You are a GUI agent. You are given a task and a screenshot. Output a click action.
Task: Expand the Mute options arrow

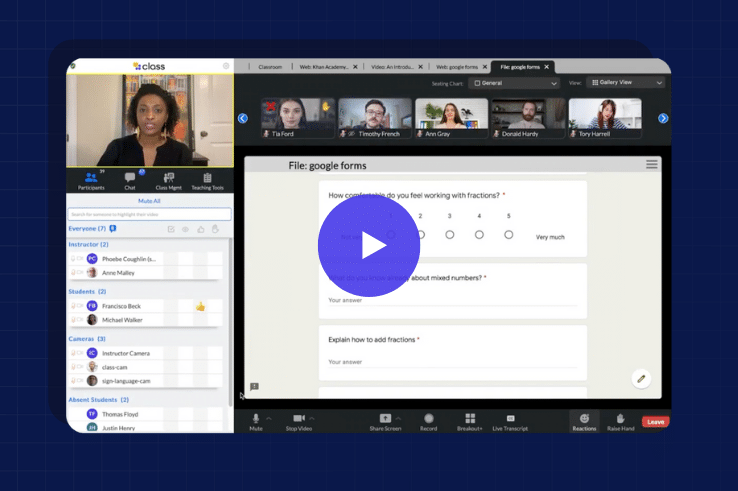pos(269,418)
